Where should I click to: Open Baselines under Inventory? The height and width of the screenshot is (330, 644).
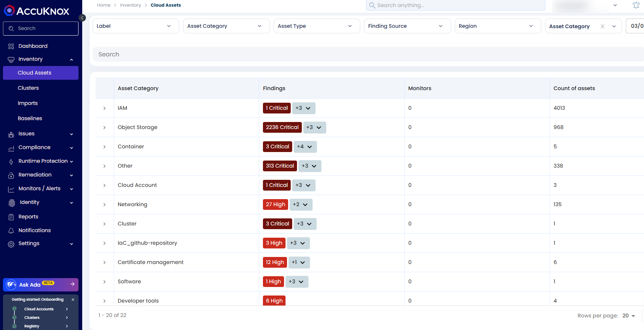pos(30,118)
